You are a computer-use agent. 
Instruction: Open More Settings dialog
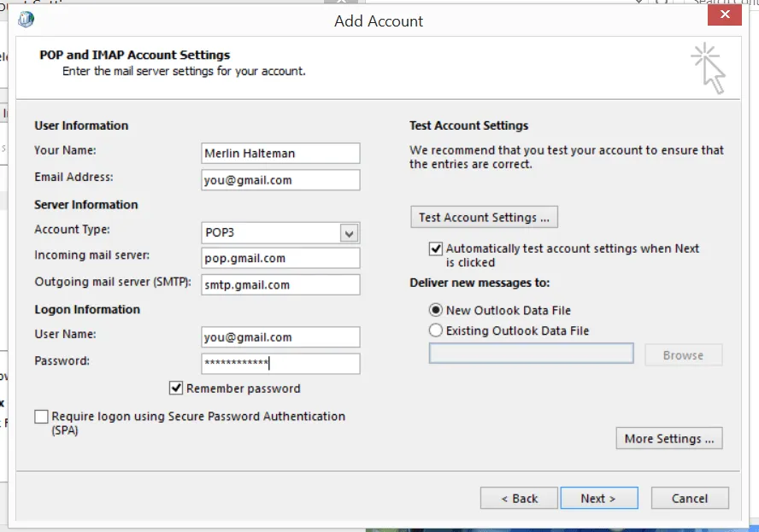click(668, 438)
